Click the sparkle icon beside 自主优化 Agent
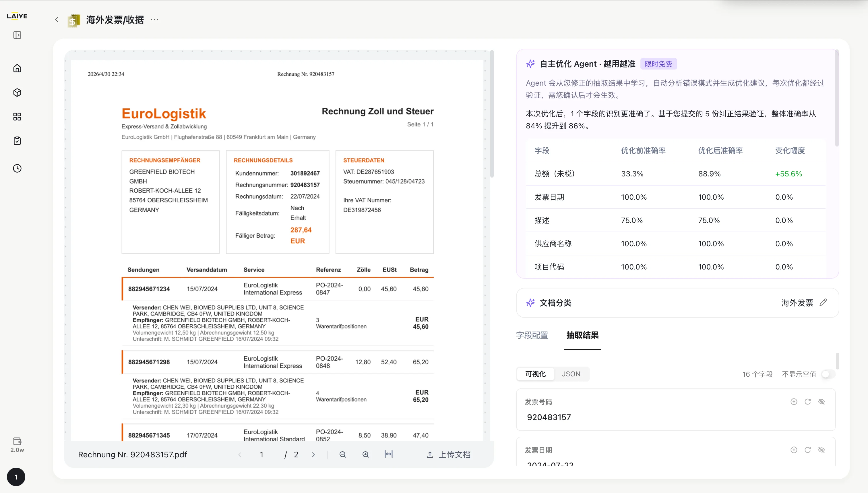The image size is (868, 493). [530, 64]
